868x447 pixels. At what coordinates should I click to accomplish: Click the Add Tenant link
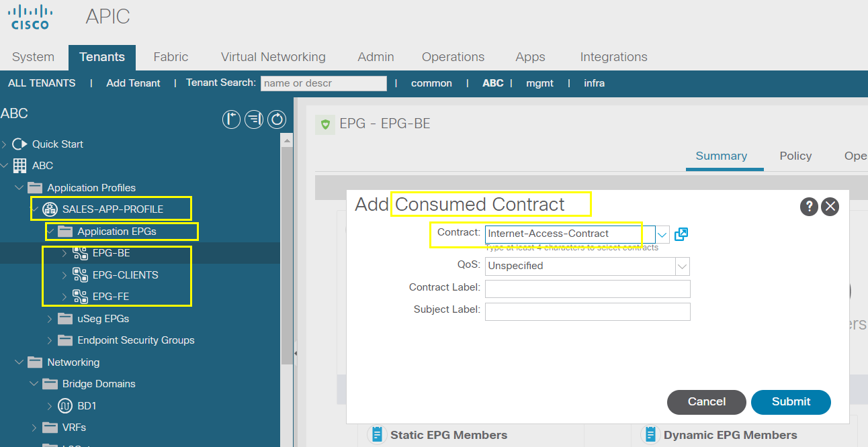coord(133,83)
